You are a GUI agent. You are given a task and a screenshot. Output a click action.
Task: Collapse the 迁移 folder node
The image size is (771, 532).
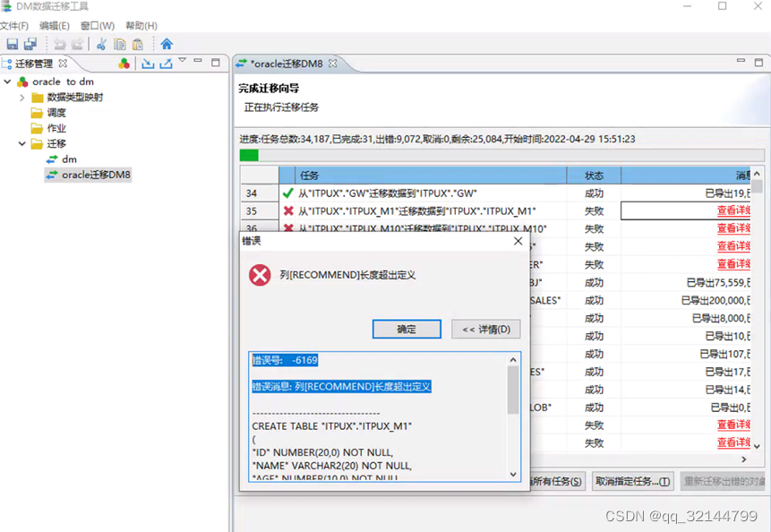21,144
